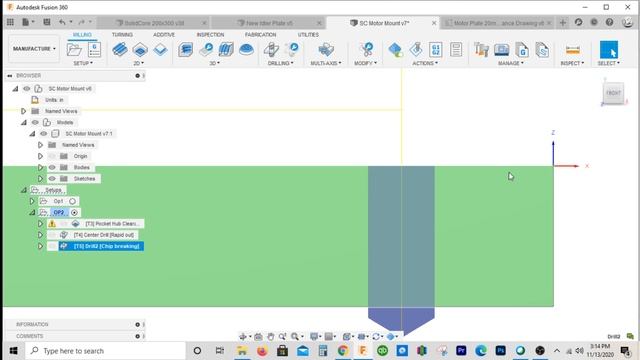Collapse the OP2 setup
The image size is (640, 360).
[32, 213]
